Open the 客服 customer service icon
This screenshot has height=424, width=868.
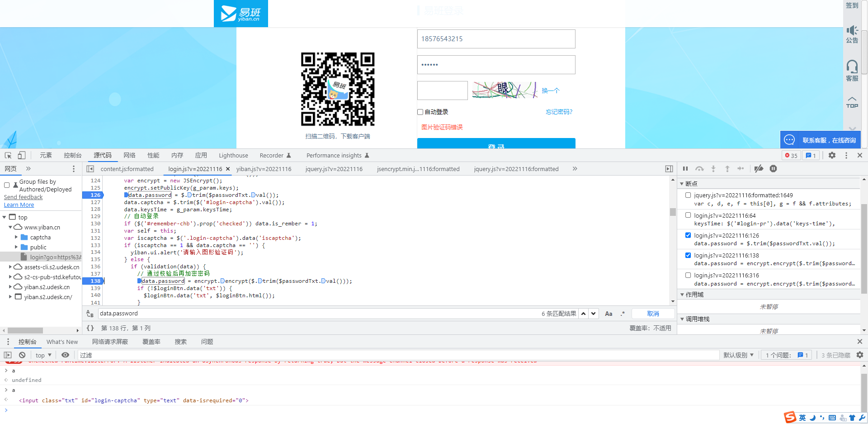point(852,71)
